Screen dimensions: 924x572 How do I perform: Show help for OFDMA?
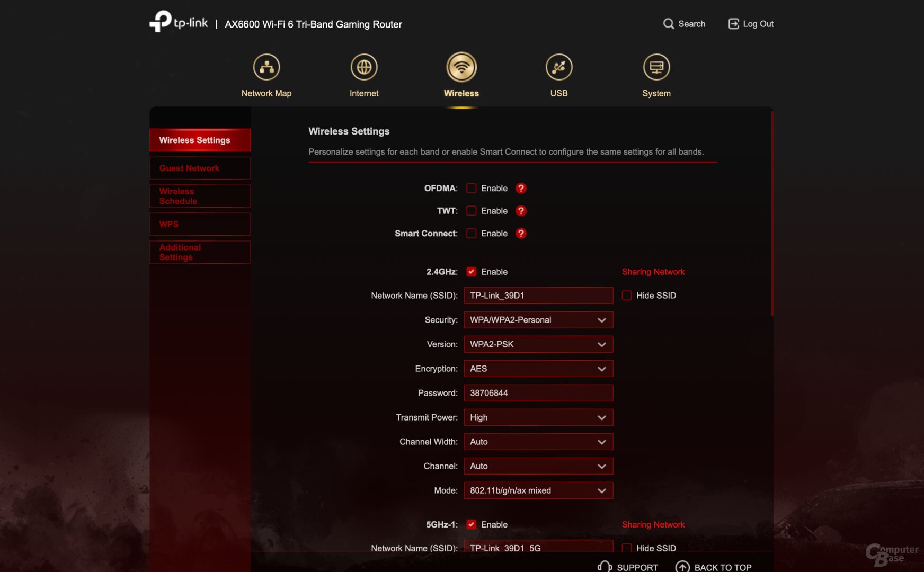521,189
